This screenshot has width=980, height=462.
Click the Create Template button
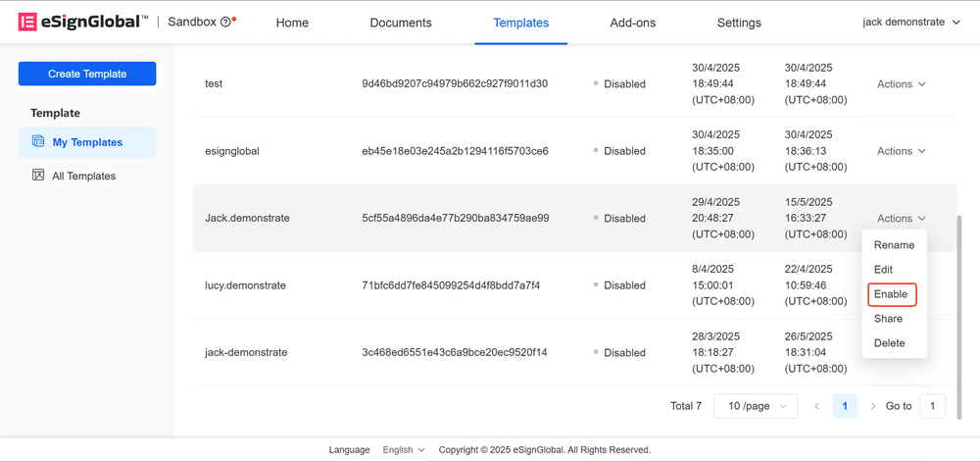(87, 74)
